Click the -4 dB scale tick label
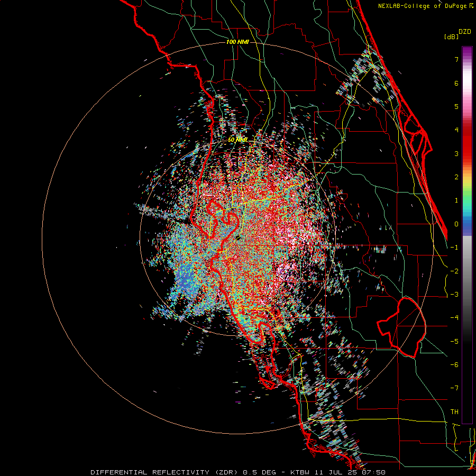476x476 pixels. (x=454, y=318)
